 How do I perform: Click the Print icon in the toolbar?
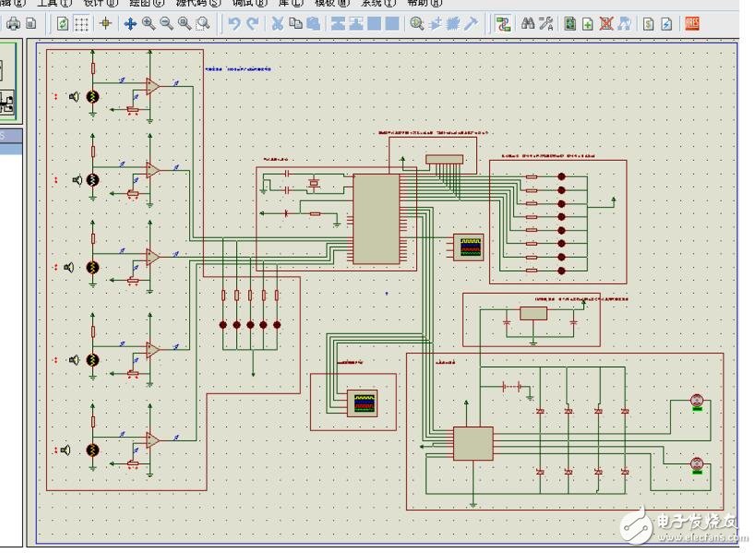[x=13, y=24]
